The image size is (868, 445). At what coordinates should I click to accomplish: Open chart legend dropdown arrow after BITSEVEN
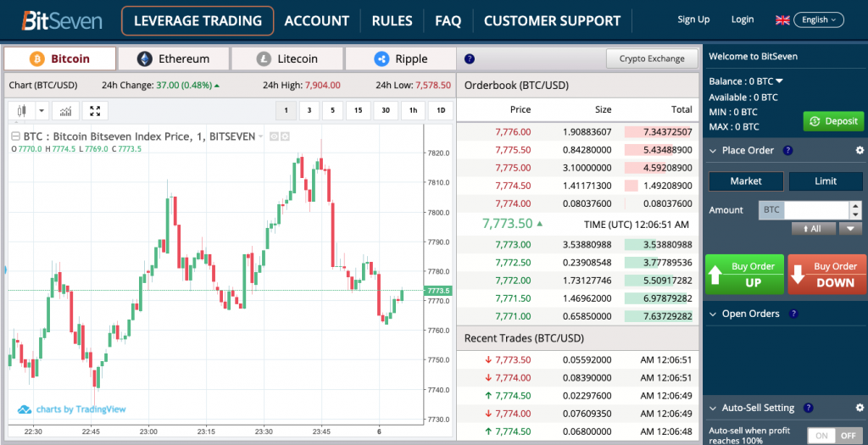click(x=261, y=136)
